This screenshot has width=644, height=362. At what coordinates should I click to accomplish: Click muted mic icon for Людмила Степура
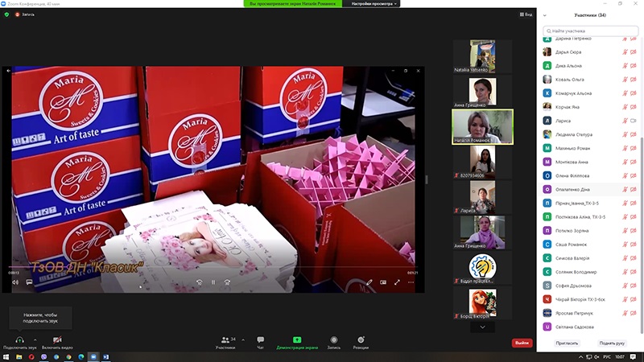tap(625, 134)
